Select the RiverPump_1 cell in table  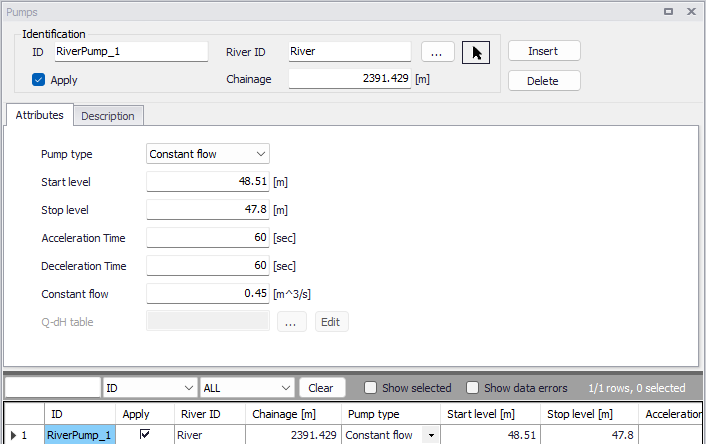[80, 435]
